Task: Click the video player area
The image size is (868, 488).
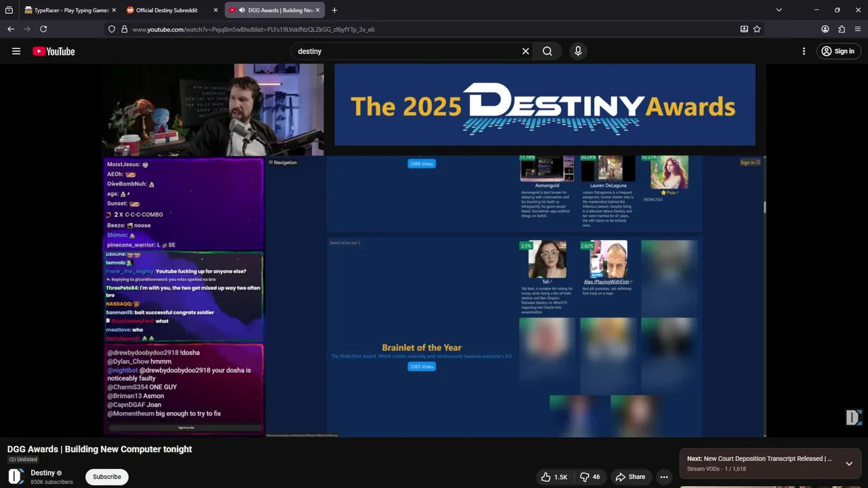Action: tap(434, 250)
